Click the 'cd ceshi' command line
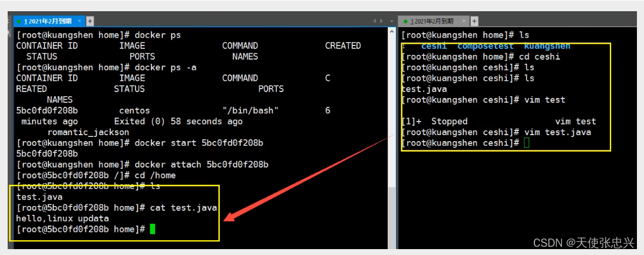Screen dimensions: 644x255 coord(481,57)
